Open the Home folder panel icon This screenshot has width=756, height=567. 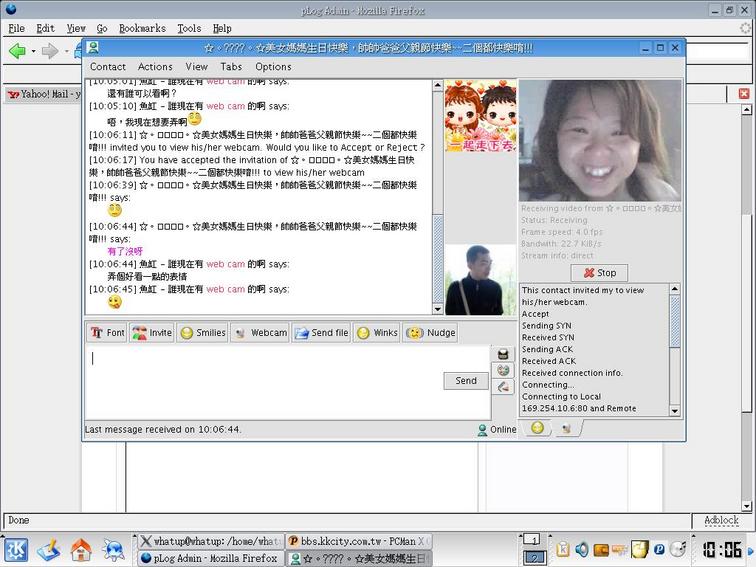[x=81, y=550]
